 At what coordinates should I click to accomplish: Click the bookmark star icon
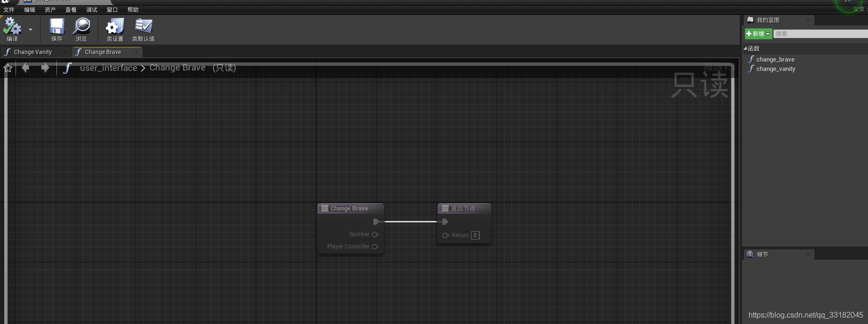pos(8,68)
